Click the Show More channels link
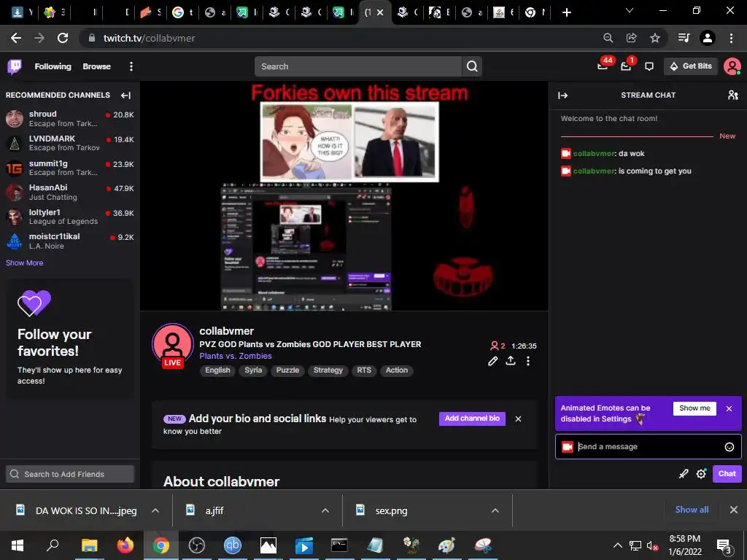This screenshot has width=747, height=560. click(x=24, y=262)
